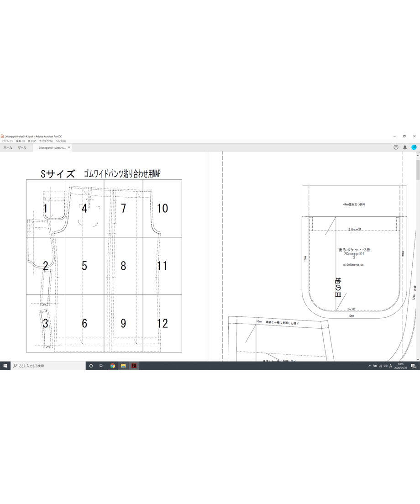420x504 pixels.
Task: Open Cortana circle icon on the taskbar
Action: (x=91, y=366)
